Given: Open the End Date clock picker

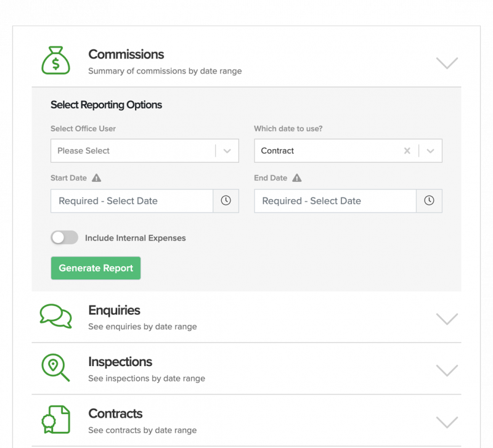Looking at the screenshot, I should pos(429,201).
